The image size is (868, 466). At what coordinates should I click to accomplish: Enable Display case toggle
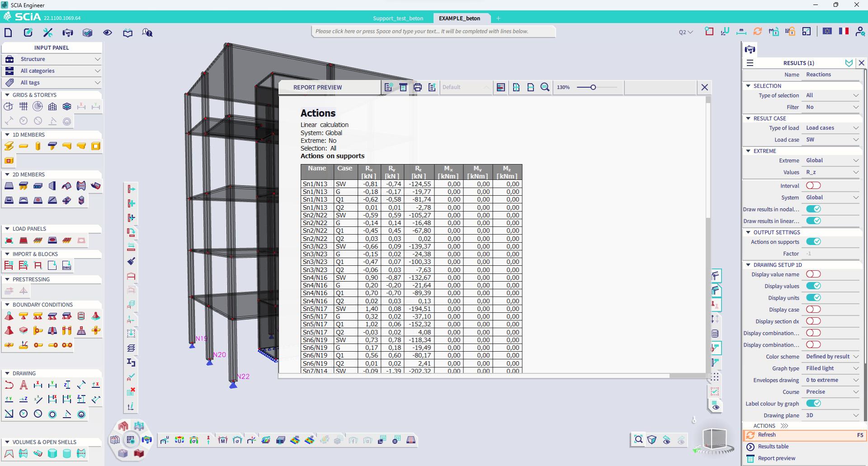tap(813, 310)
